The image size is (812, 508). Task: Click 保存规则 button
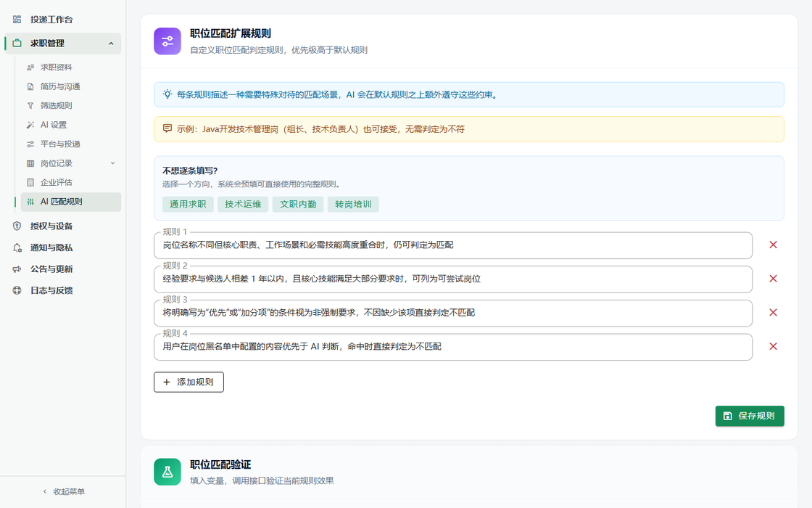[x=750, y=416]
